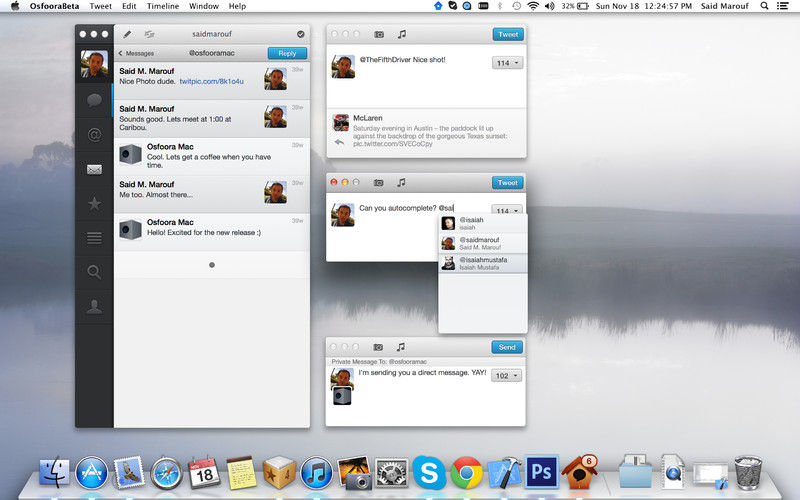The height and width of the screenshot is (500, 800).
Task: Open the Lists icon in sidebar
Action: [94, 238]
